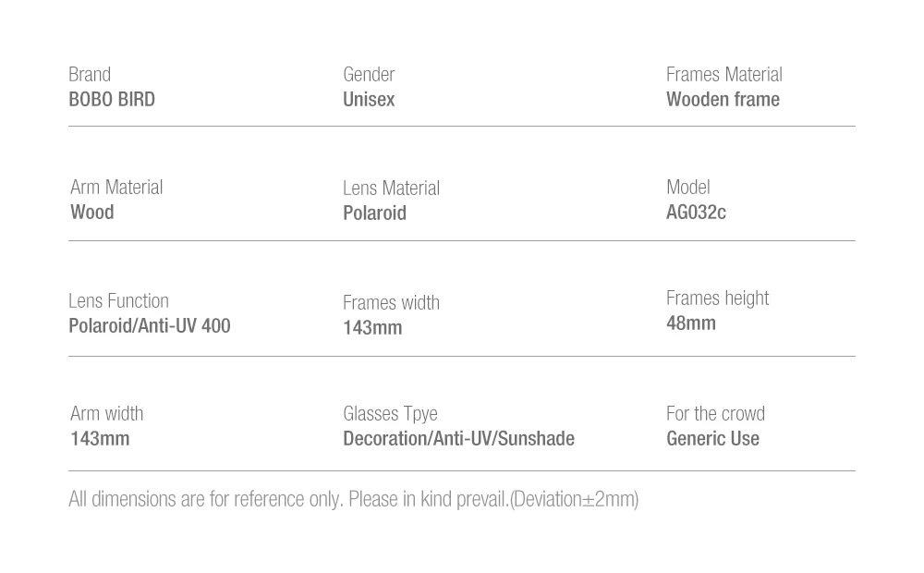Click the Arm Material label

[116, 187]
